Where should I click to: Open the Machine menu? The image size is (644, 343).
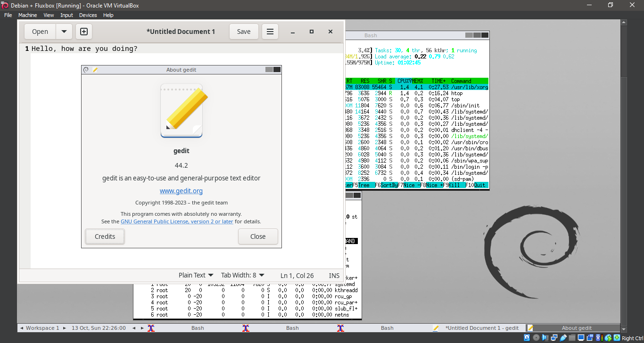click(27, 15)
